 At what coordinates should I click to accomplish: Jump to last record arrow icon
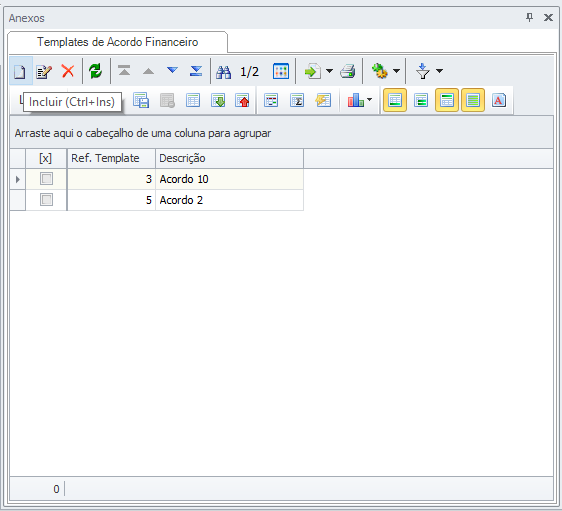[196, 71]
